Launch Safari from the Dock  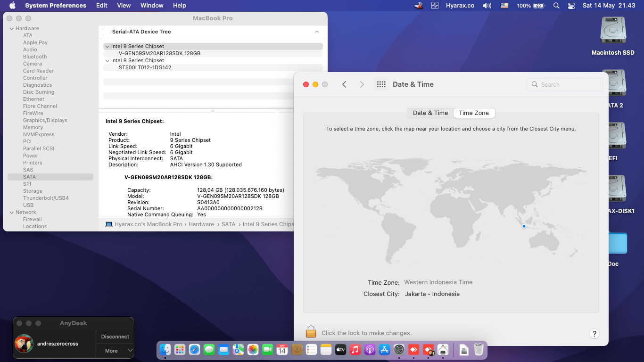click(194, 349)
